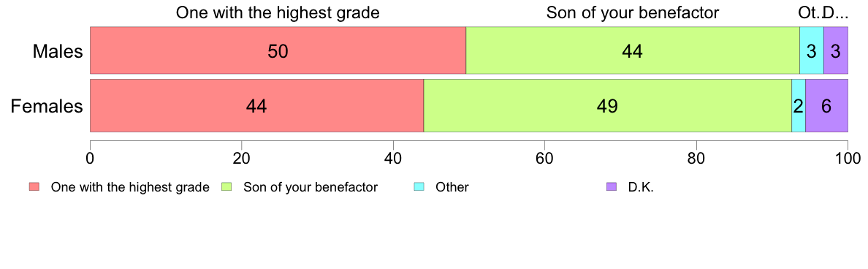Click the Males row label
The width and height of the screenshot is (868, 269).
58,51
